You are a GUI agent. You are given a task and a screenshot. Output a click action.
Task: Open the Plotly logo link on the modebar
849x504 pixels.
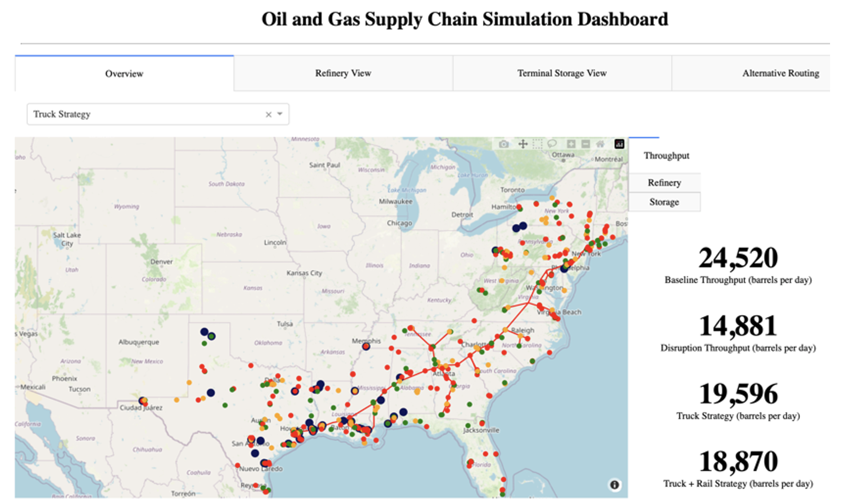coord(619,144)
